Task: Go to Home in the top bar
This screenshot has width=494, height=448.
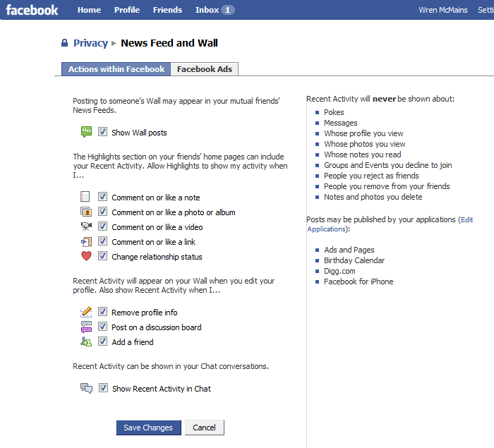Action: coord(89,10)
